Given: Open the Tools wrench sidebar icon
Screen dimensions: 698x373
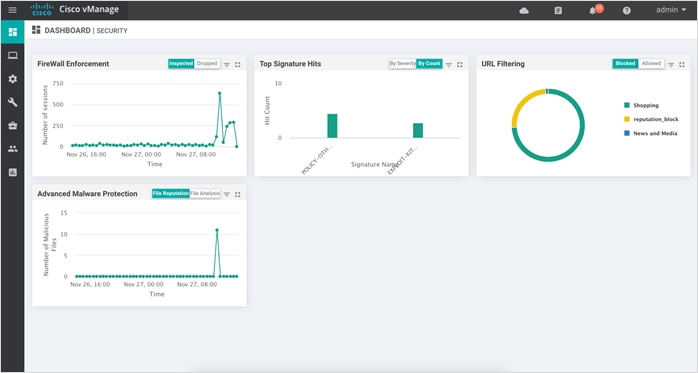Looking at the screenshot, I should coord(12,102).
